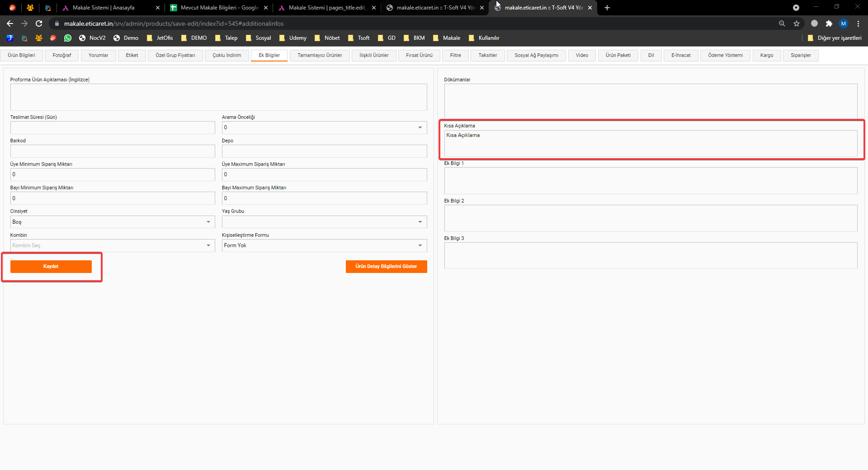The width and height of the screenshot is (868, 470).
Task: Reload the page with the refresh icon
Action: (39, 23)
